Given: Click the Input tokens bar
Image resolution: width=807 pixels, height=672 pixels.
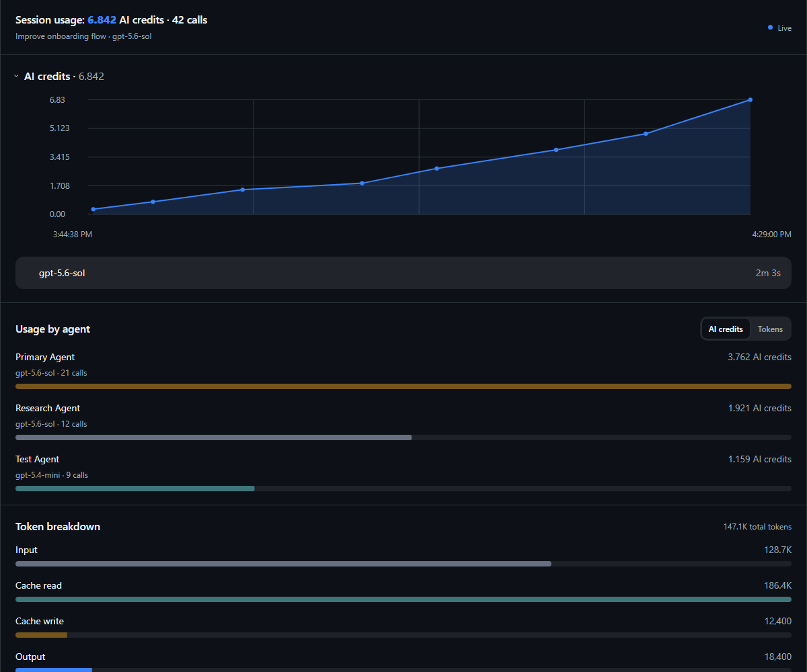Looking at the screenshot, I should [x=403, y=564].
